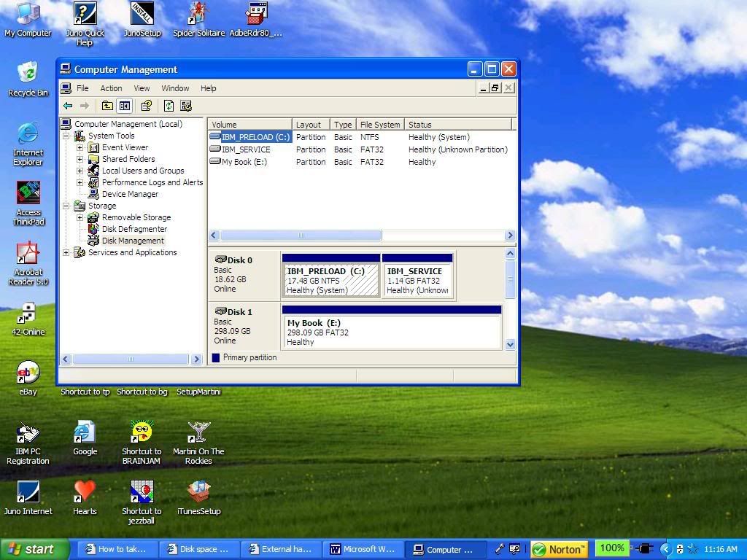Open the Disk Defragmenter tree icon
The height and width of the screenshot is (560, 747).
(x=93, y=229)
